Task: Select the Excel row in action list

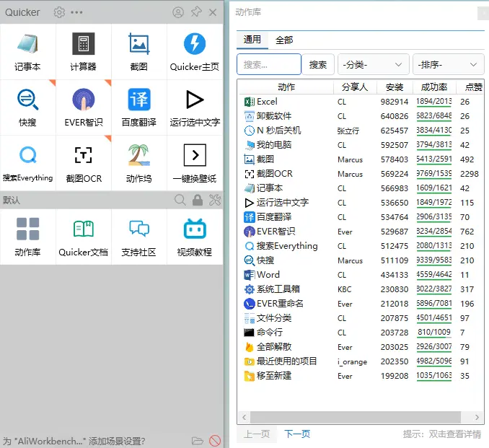Action: [x=361, y=102]
